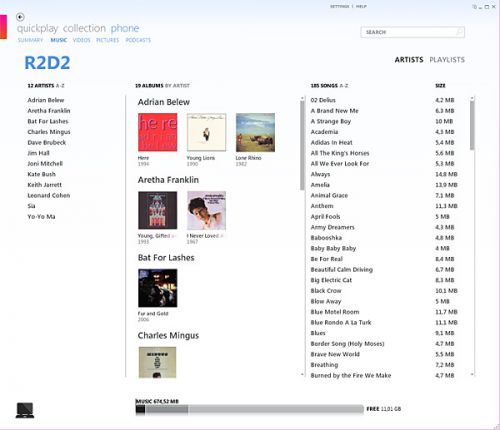Select artist Kate Bush
Screen dimensions: 500x430
[41, 174]
